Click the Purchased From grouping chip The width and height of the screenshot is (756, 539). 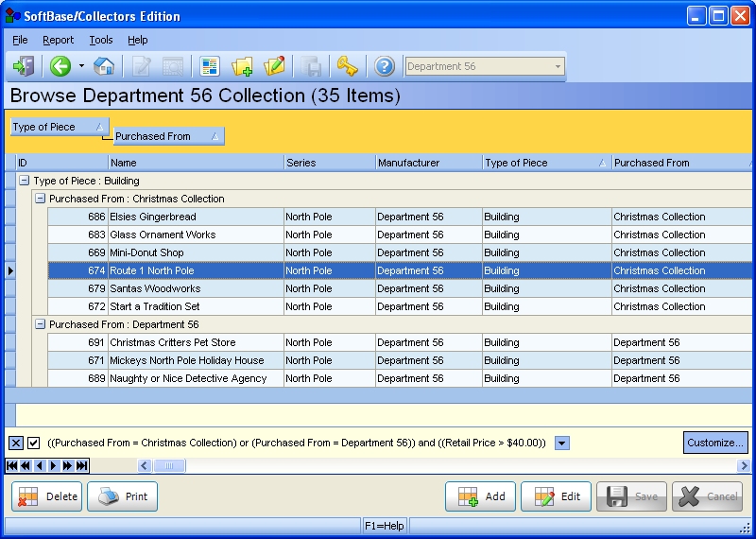[169, 136]
